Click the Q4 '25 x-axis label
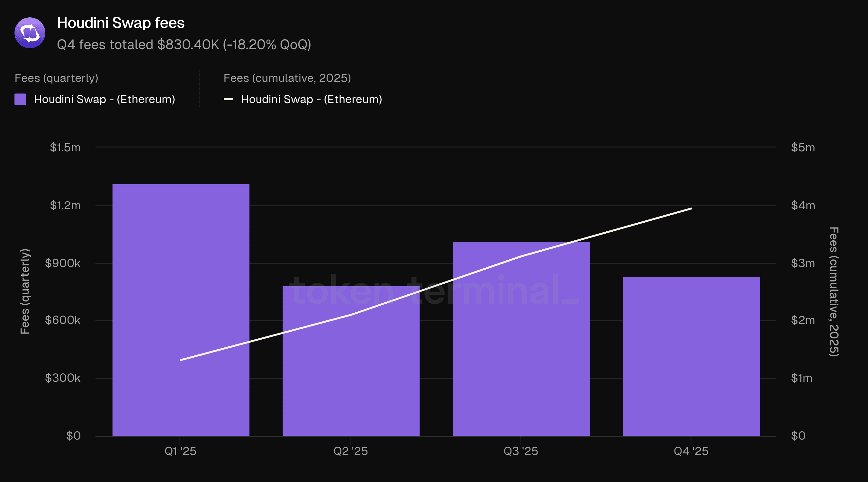This screenshot has width=868, height=482. click(x=691, y=451)
